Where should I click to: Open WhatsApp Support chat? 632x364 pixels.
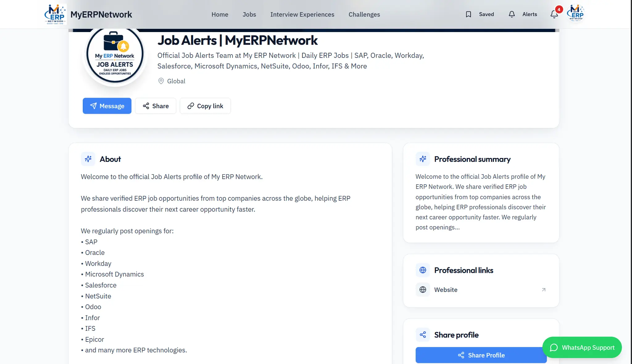(582, 347)
